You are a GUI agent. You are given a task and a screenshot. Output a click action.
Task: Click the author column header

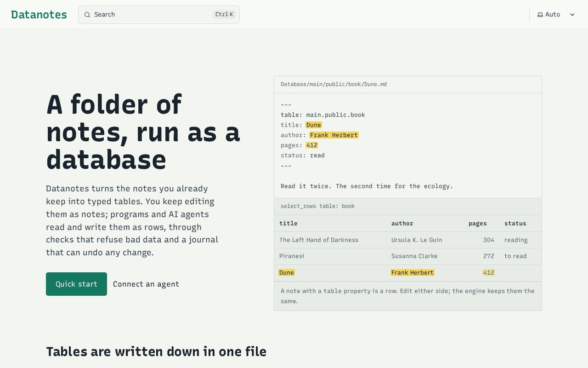pyautogui.click(x=402, y=224)
